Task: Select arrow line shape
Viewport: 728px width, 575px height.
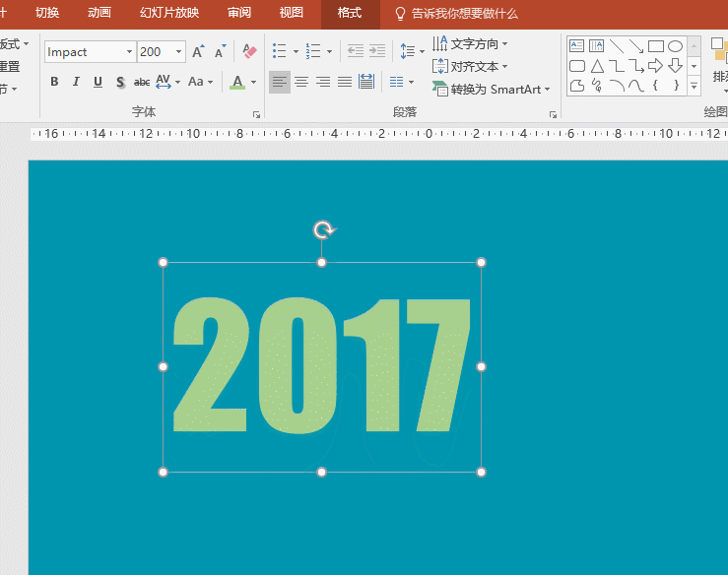Action: pyautogui.click(x=636, y=46)
